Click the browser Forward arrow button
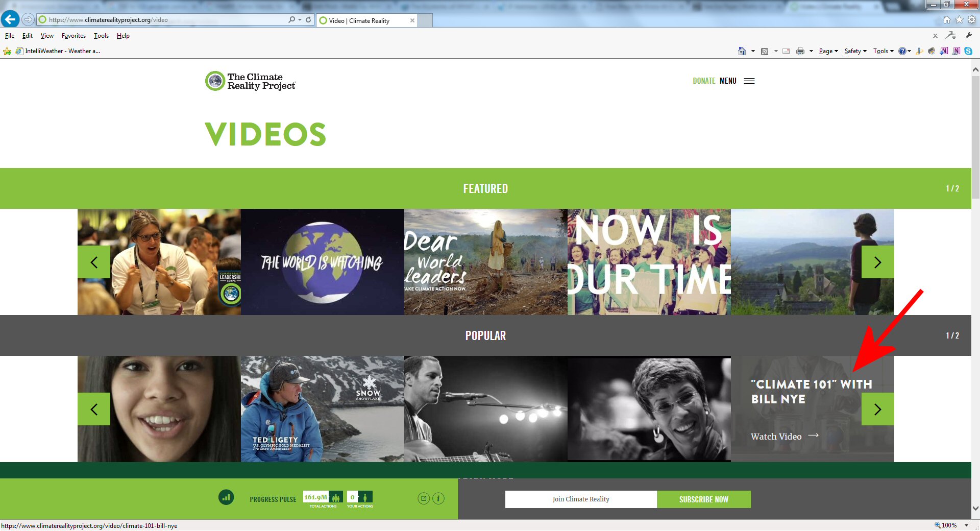 coord(28,20)
